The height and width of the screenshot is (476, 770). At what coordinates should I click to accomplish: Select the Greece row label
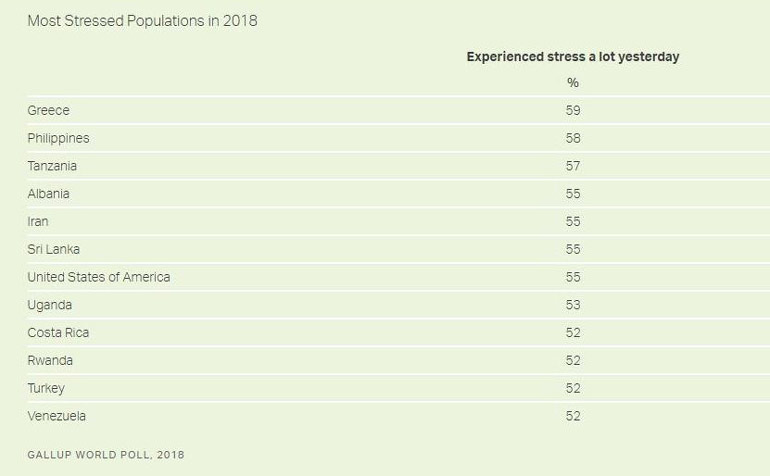[48, 110]
